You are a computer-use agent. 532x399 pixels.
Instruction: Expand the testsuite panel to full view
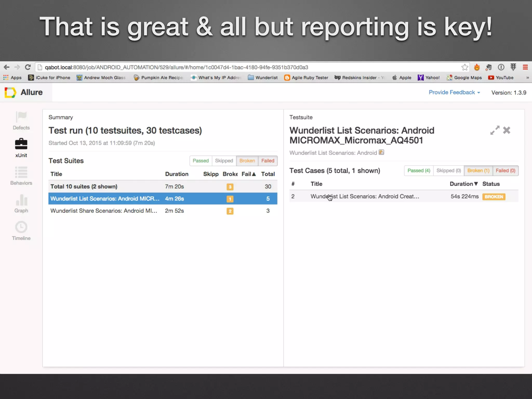[495, 130]
